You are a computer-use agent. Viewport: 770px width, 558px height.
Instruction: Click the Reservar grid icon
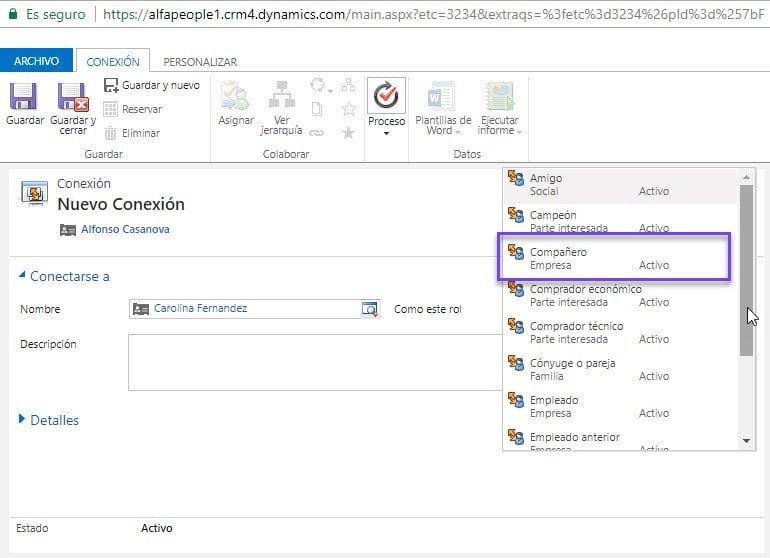click(x=110, y=109)
